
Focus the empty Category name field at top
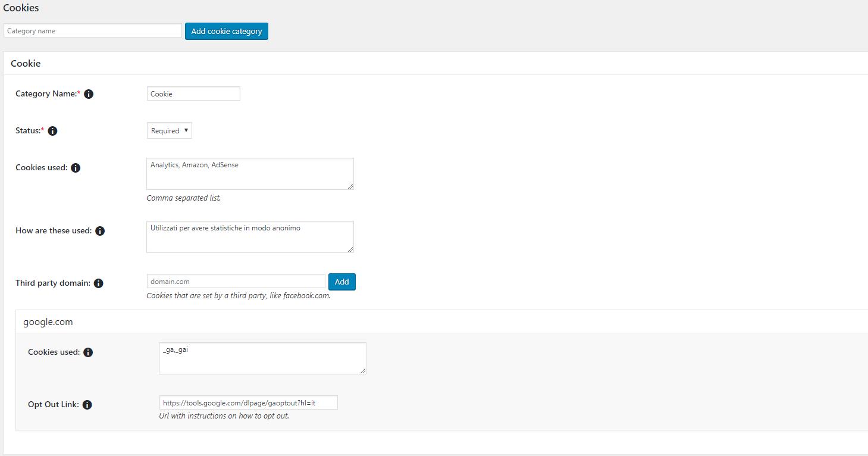pyautogui.click(x=93, y=31)
